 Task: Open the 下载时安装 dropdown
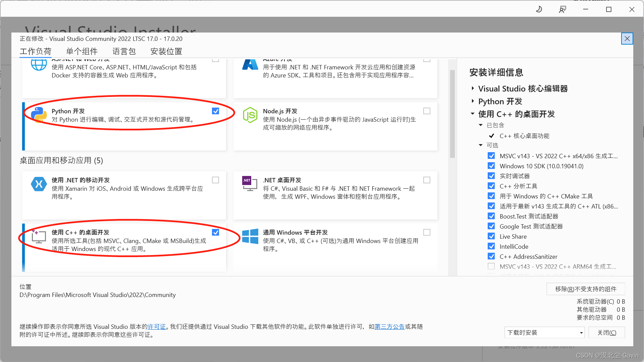545,333
